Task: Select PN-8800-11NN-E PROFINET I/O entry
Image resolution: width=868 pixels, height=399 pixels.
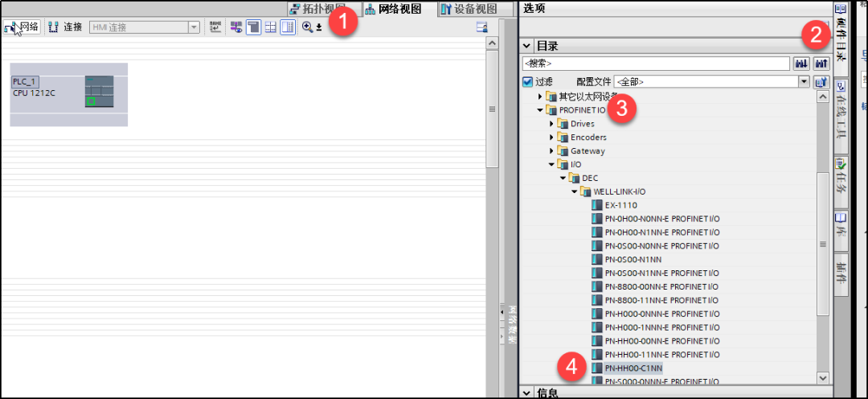Action: coord(662,300)
